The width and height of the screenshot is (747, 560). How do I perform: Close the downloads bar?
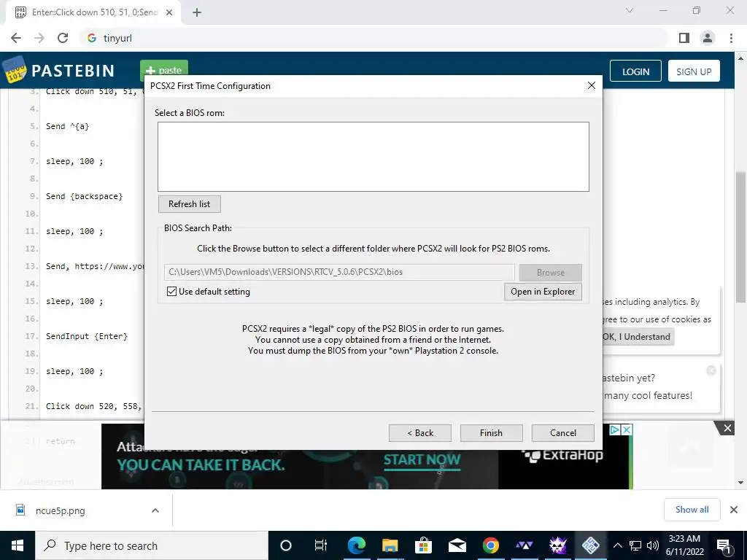(734, 510)
